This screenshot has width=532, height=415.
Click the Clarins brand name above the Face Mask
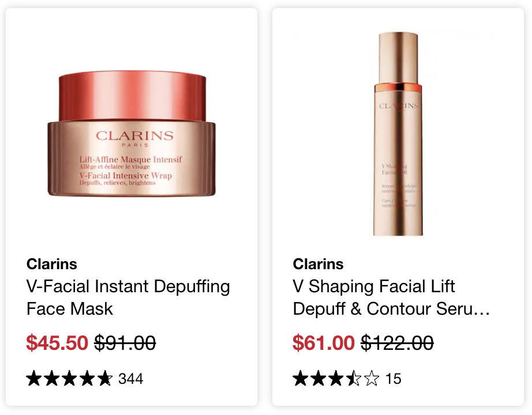click(x=51, y=264)
